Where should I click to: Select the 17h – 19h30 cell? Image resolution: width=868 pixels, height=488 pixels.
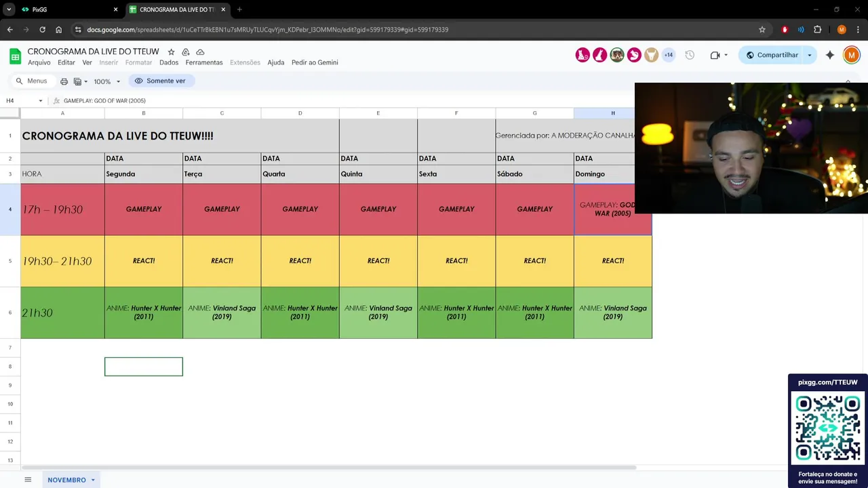(62, 209)
